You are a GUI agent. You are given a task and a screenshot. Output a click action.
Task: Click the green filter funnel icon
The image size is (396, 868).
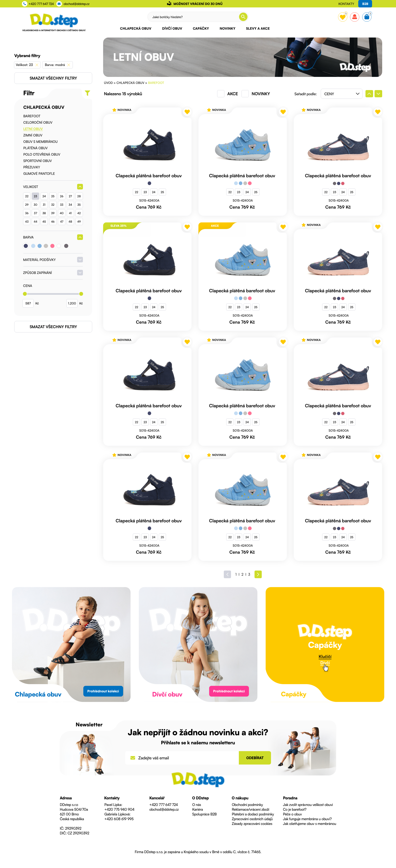pyautogui.click(x=87, y=93)
